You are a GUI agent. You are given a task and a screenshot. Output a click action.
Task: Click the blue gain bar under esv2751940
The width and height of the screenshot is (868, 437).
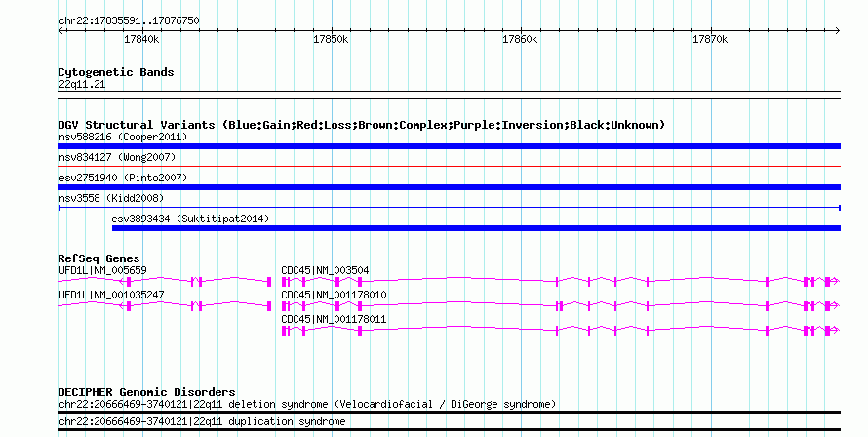[x=449, y=187]
